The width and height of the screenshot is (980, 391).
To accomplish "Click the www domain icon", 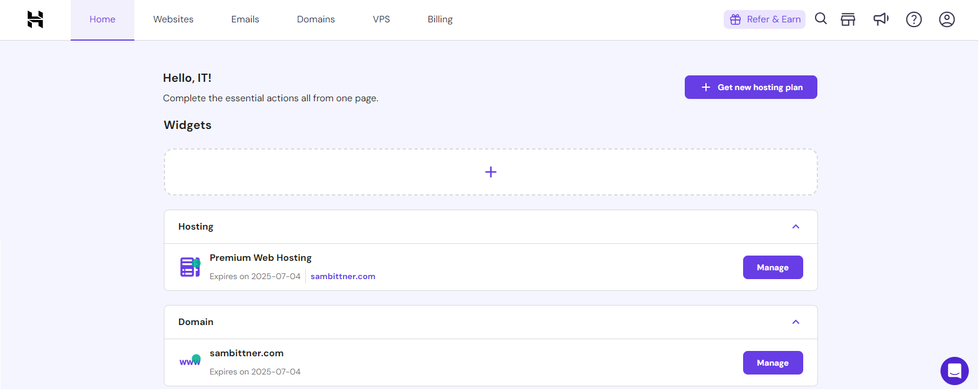I will 190,361.
